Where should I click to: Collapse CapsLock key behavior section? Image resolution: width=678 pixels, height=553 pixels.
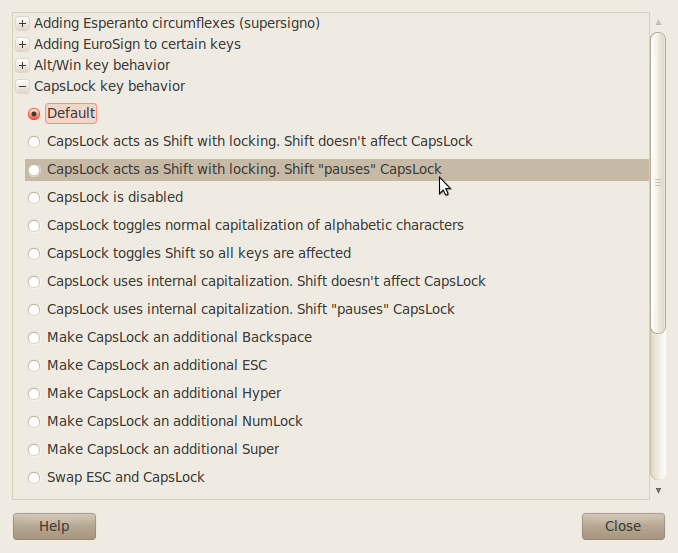coord(23,86)
